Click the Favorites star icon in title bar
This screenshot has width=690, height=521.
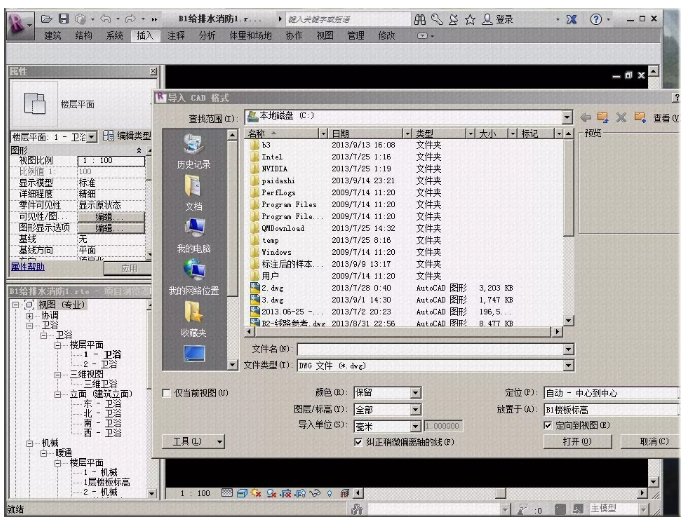click(x=470, y=19)
